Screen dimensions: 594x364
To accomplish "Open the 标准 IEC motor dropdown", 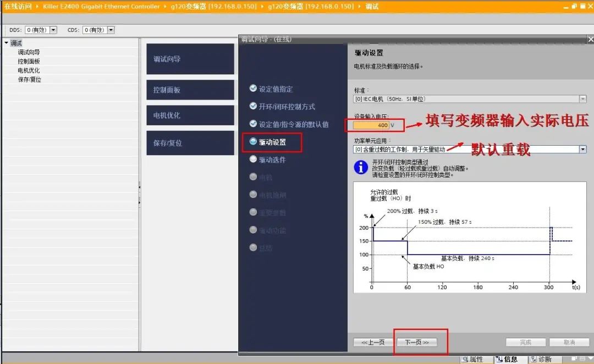I will [582, 99].
